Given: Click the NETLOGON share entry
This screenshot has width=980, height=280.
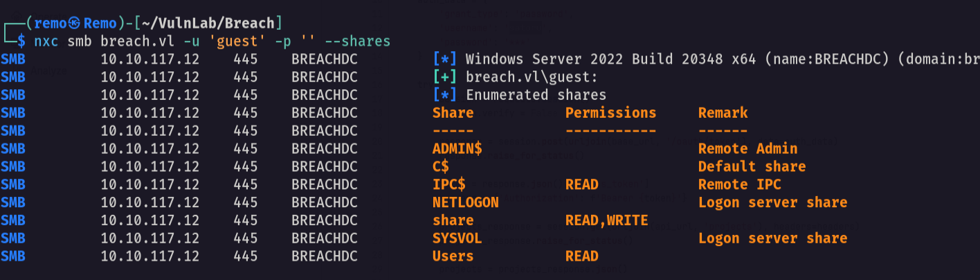Looking at the screenshot, I should click(466, 202).
